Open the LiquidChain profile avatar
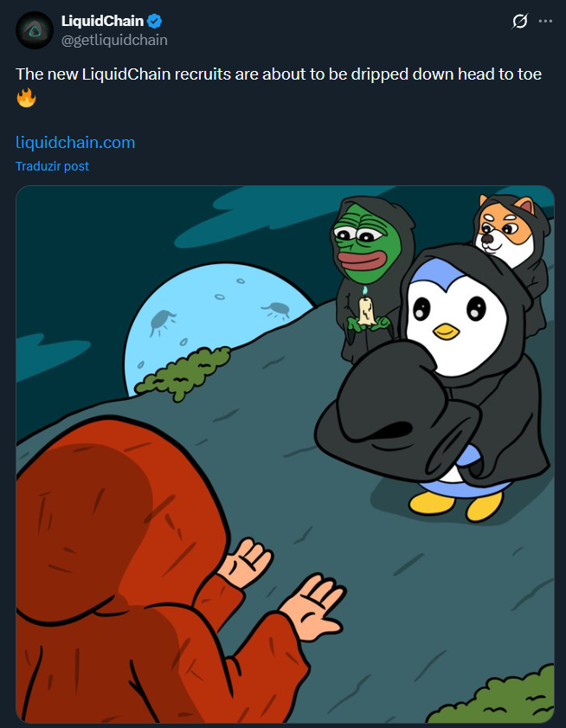The height and width of the screenshot is (728, 566). [35, 29]
